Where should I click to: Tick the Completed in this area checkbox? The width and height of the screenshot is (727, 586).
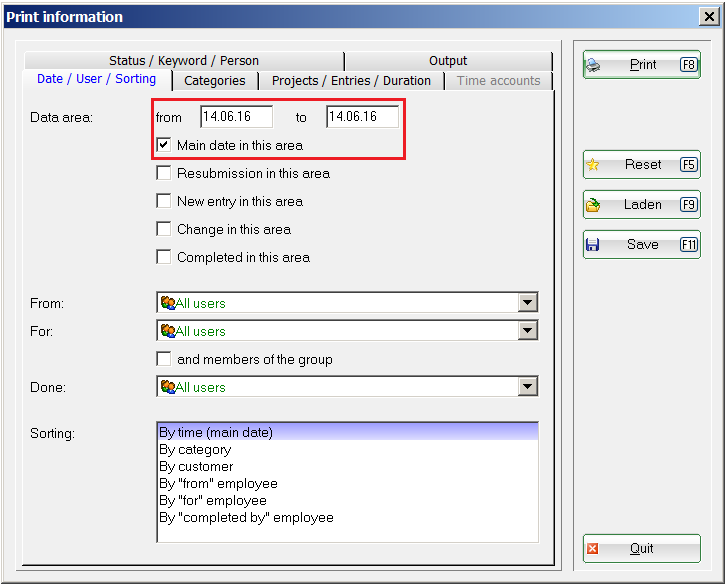[x=164, y=257]
